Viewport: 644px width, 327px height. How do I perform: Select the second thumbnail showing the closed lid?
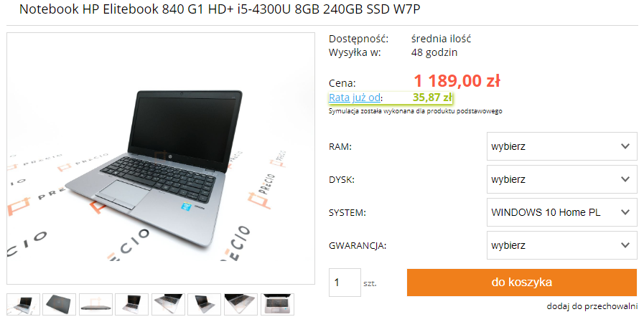pos(59,305)
